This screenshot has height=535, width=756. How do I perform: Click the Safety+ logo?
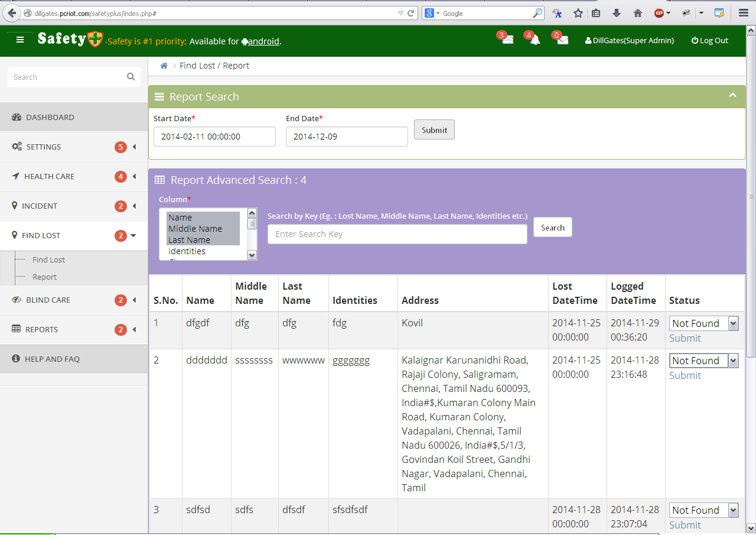70,39
